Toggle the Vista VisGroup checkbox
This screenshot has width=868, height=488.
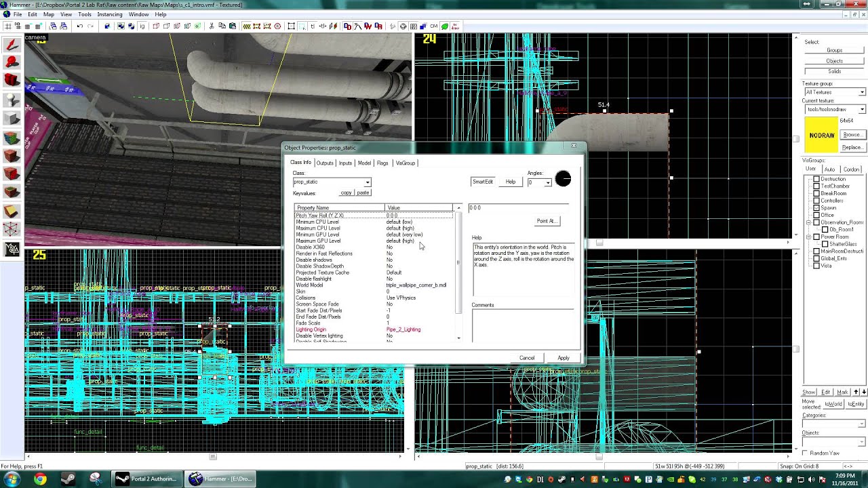pyautogui.click(x=816, y=266)
